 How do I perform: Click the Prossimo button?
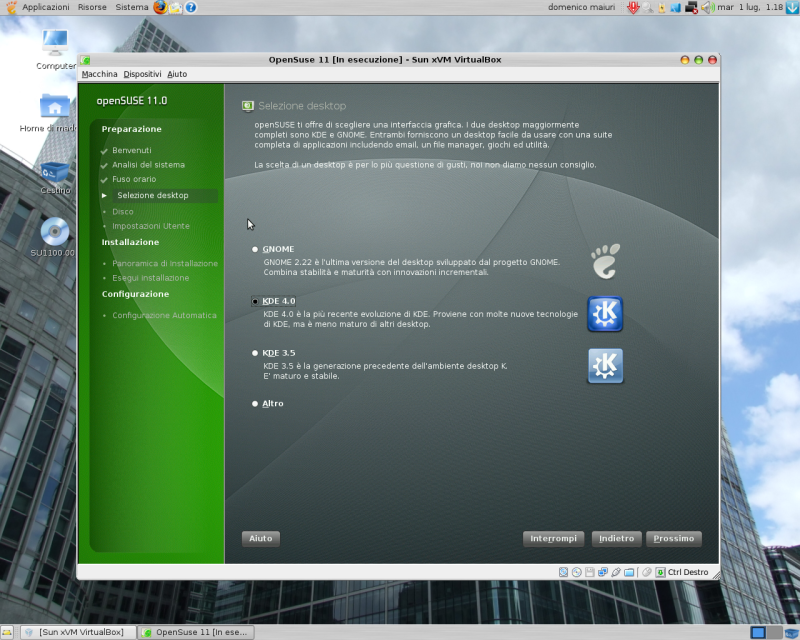click(673, 538)
